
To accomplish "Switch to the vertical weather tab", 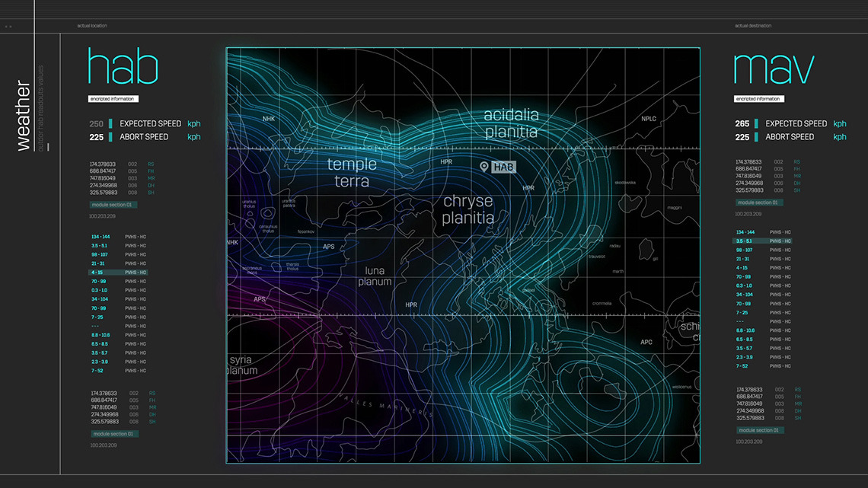I will [24, 115].
